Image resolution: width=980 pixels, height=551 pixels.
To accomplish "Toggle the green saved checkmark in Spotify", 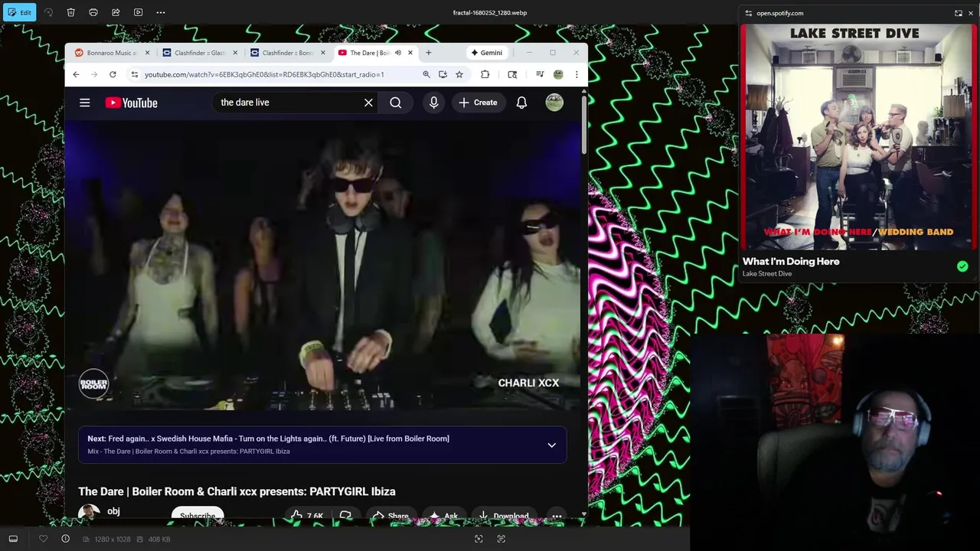I will click(x=962, y=266).
